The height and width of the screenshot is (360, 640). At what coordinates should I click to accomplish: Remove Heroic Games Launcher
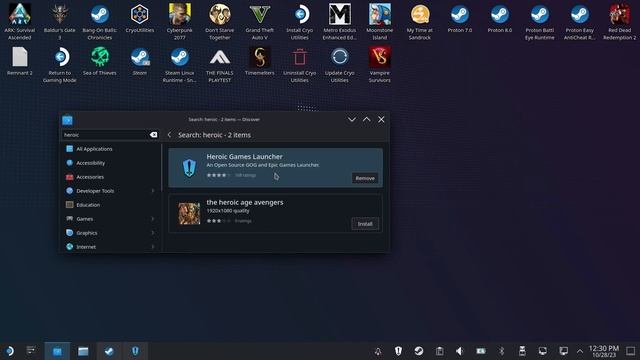click(x=365, y=178)
